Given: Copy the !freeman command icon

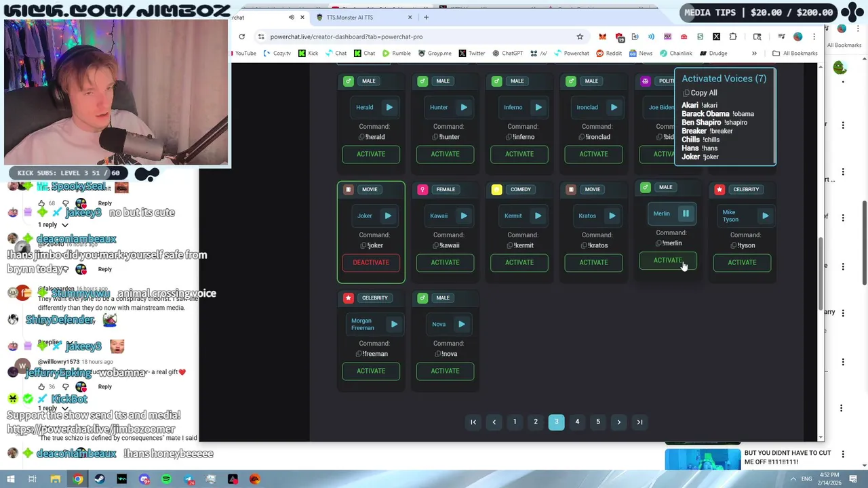Looking at the screenshot, I should tap(359, 354).
